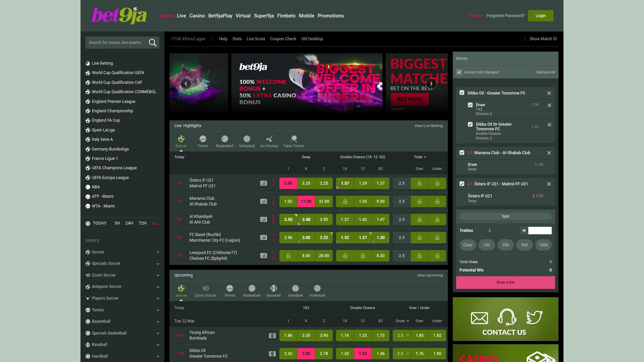The height and width of the screenshot is (362, 644).
Task: Open stats icon for Manama Club match
Action: tap(264, 201)
